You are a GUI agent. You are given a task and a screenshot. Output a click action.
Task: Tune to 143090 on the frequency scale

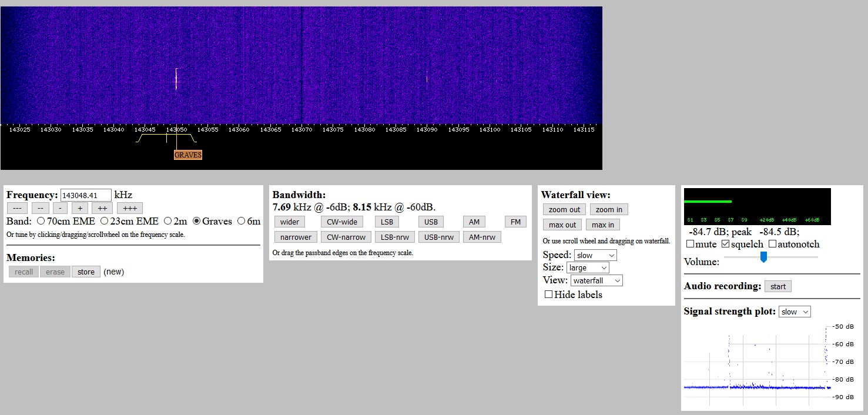coord(427,129)
